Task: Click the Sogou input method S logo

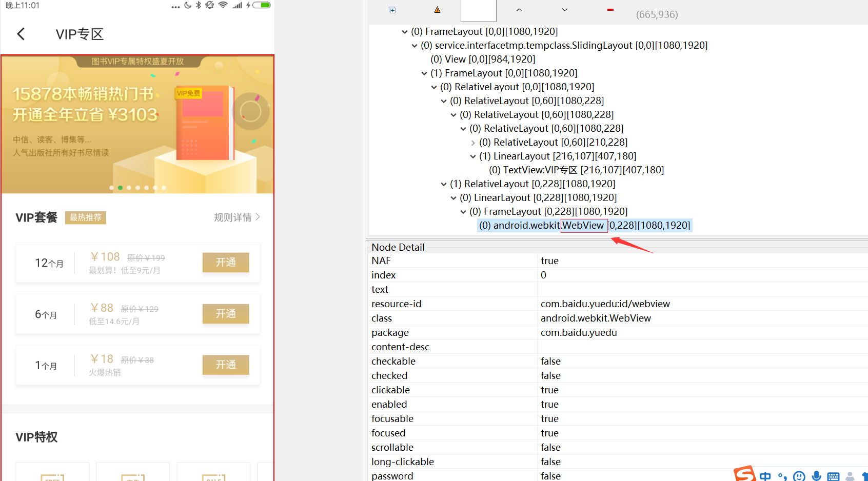Action: [x=745, y=473]
